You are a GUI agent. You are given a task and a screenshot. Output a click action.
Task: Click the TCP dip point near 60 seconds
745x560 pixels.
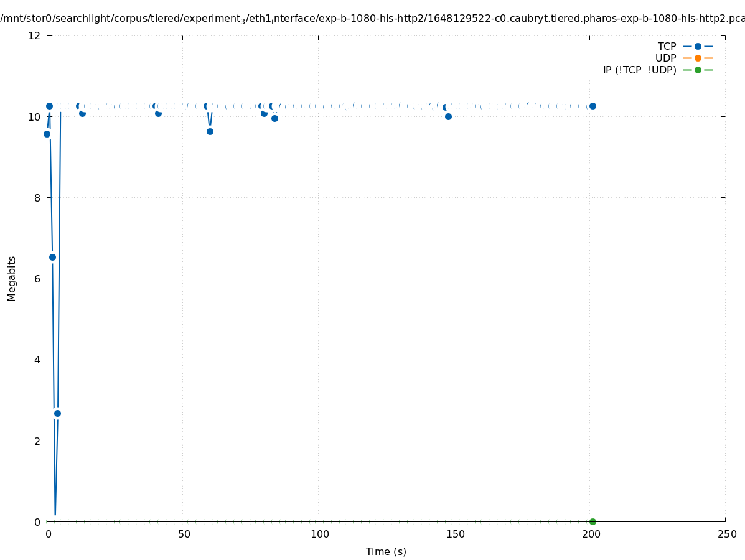pos(210,131)
